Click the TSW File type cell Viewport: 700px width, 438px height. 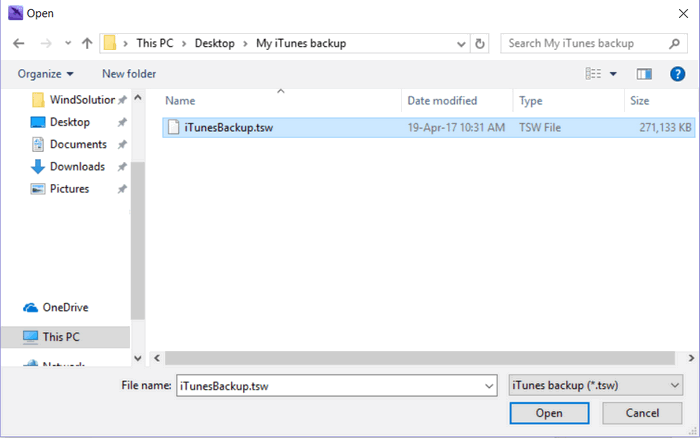click(x=540, y=128)
